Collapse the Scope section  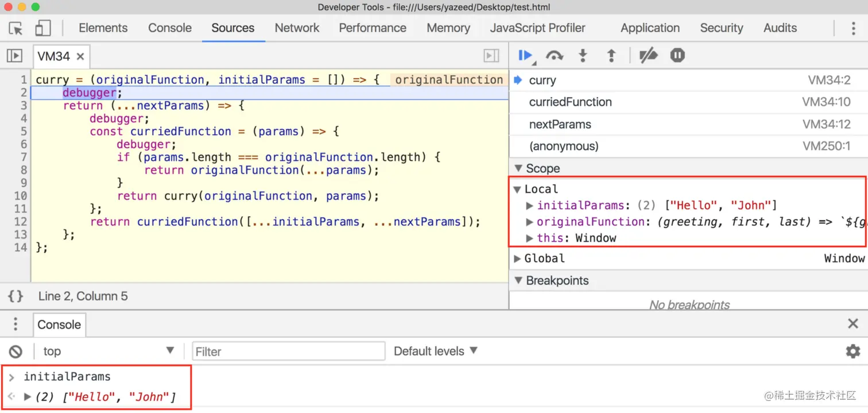tap(518, 168)
